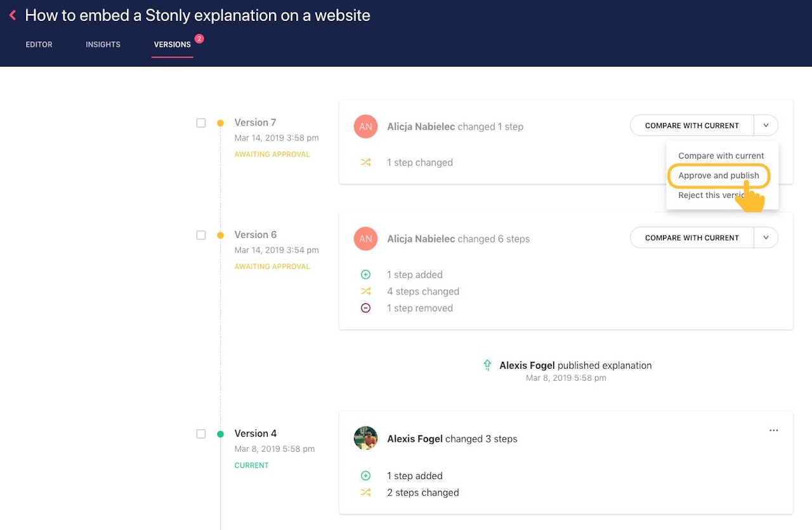Select Compare with current menu entry

721,156
